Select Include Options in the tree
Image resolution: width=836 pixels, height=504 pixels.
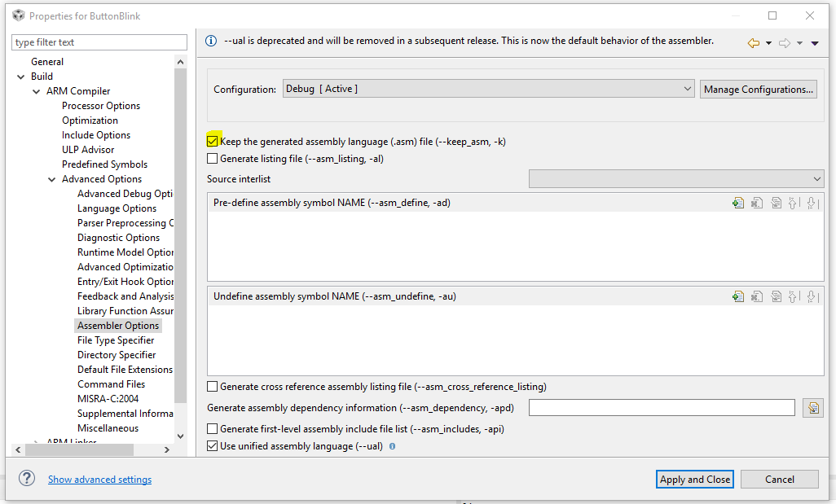[96, 135]
